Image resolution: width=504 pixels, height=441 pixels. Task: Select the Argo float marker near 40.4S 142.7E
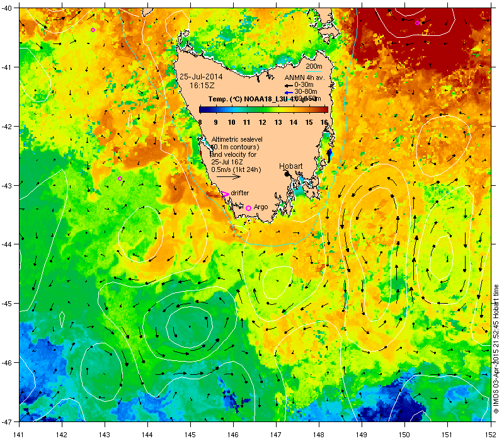(x=93, y=30)
